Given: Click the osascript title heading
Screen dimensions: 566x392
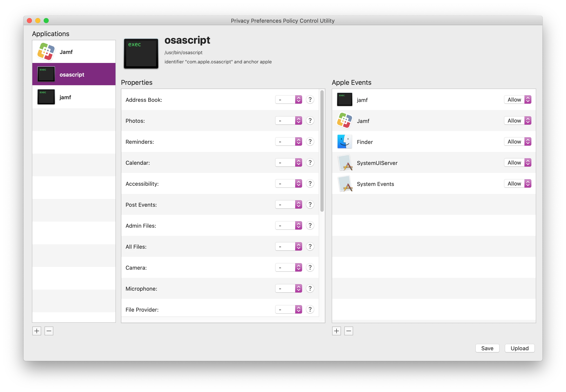Looking at the screenshot, I should point(187,40).
